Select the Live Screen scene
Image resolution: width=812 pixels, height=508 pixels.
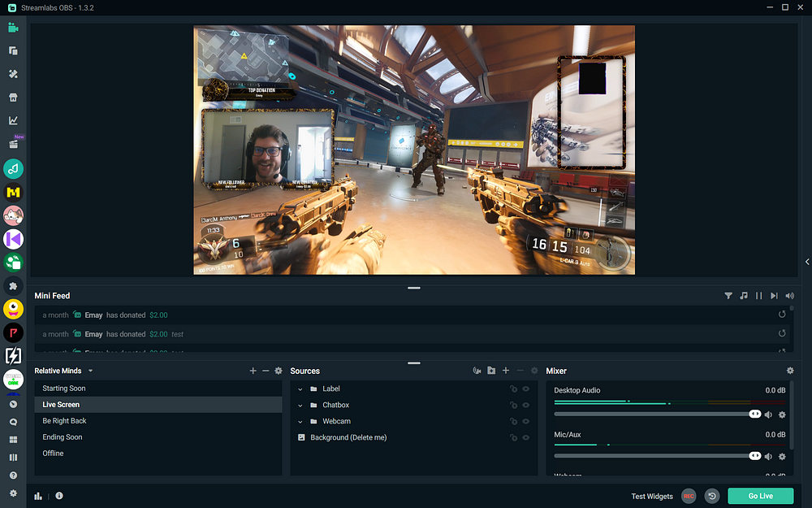tap(158, 404)
